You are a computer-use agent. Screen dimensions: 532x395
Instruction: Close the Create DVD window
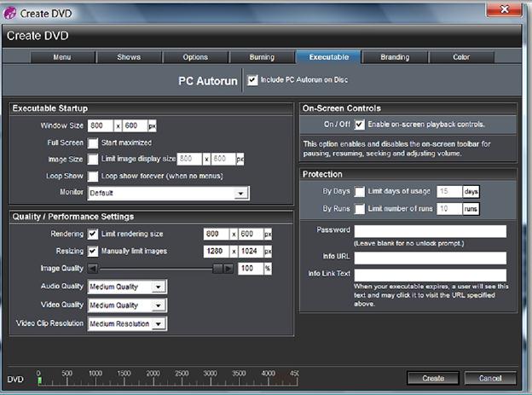504,9
